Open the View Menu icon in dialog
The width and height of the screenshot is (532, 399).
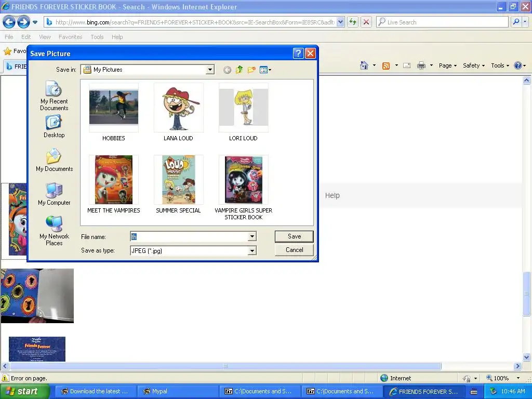[x=265, y=70]
